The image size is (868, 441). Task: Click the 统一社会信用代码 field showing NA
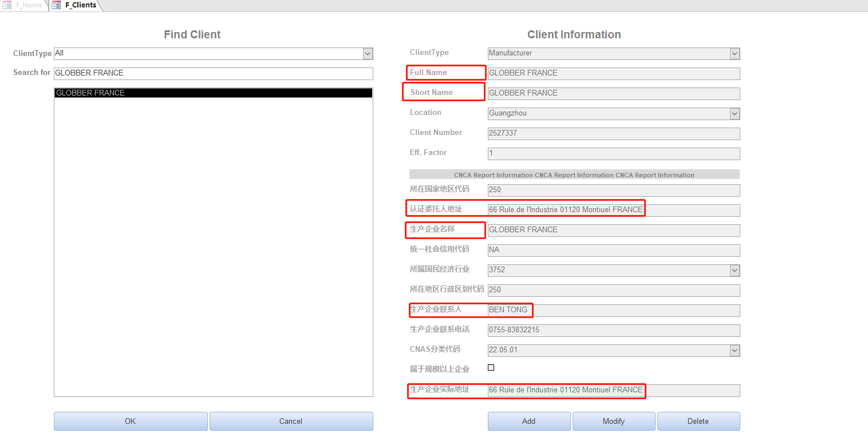(613, 251)
